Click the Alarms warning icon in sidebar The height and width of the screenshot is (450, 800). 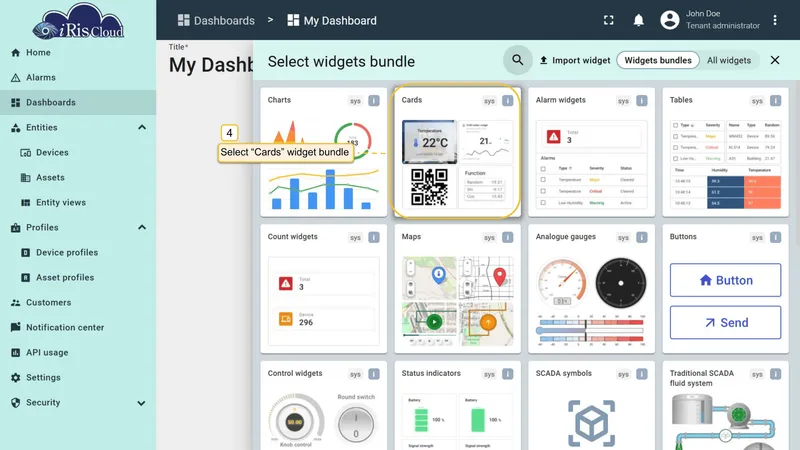pyautogui.click(x=15, y=78)
